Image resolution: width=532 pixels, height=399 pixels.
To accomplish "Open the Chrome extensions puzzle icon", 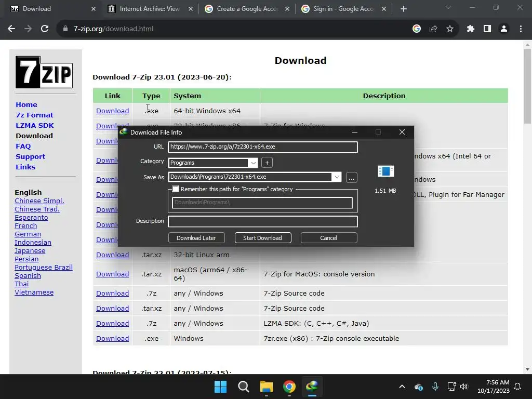I will 471,29.
